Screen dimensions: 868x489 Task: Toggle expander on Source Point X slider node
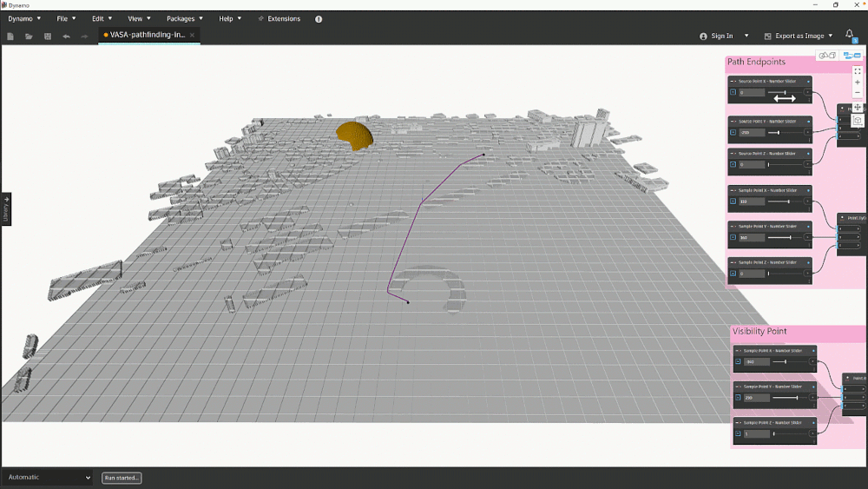(733, 92)
